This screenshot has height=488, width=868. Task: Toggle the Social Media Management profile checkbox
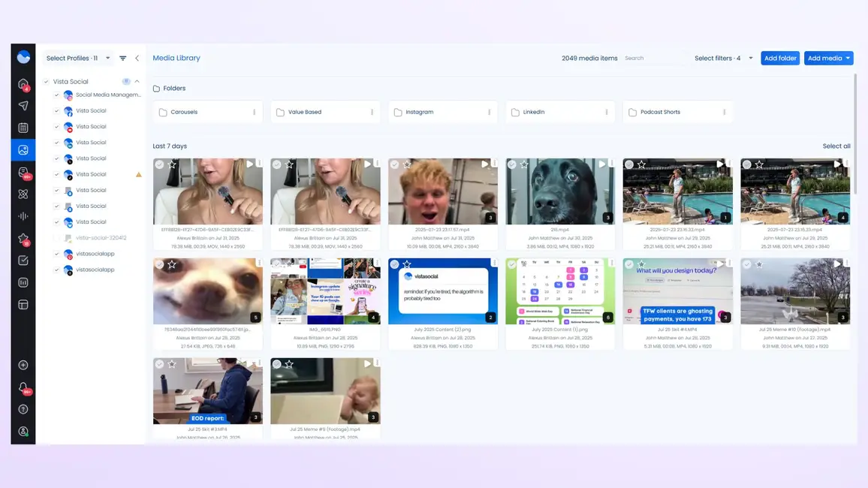coord(56,95)
